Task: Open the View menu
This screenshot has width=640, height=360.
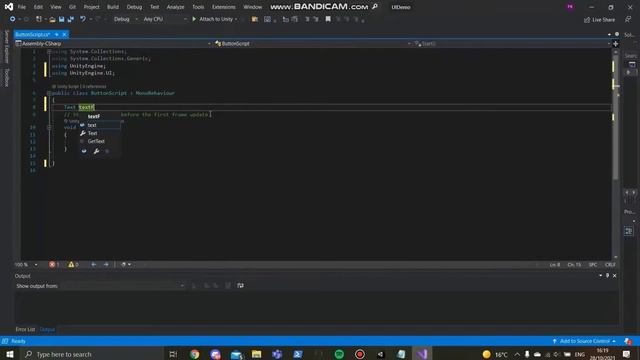Action: point(56,7)
